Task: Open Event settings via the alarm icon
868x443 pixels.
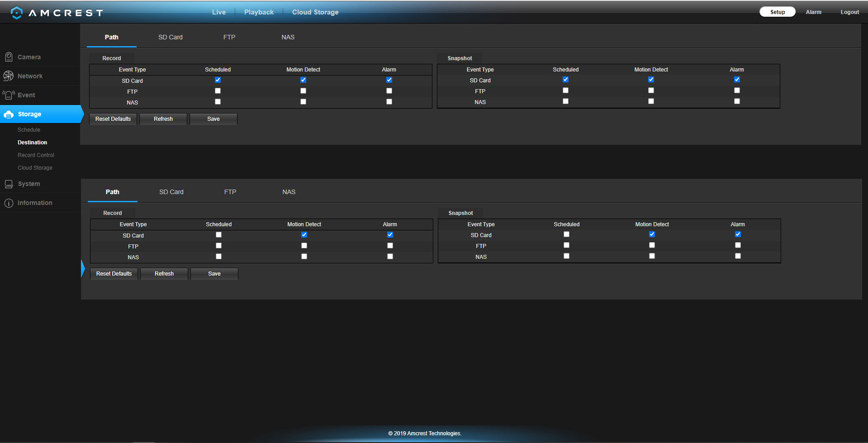Action: pos(9,95)
